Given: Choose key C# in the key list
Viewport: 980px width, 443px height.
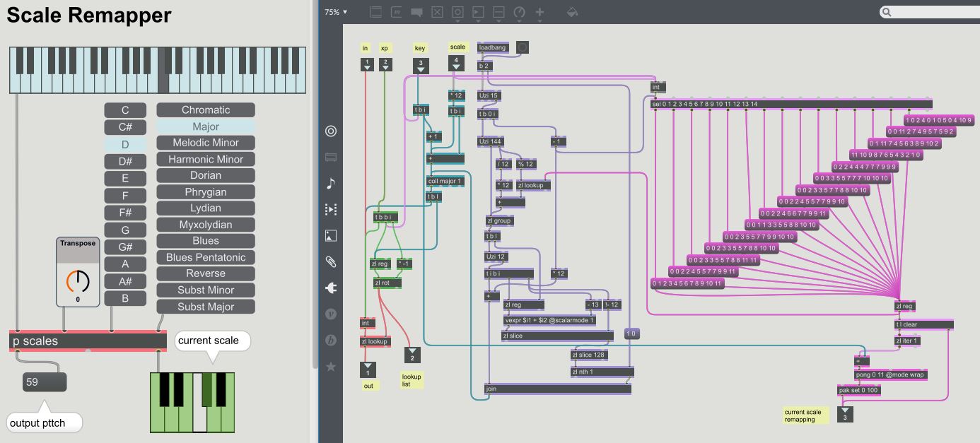Looking at the screenshot, I should coord(125,127).
